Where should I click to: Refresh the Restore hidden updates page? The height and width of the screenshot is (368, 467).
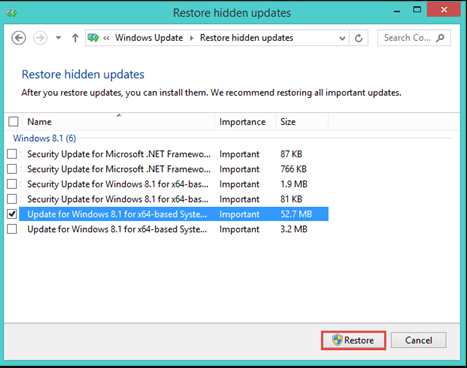[359, 38]
